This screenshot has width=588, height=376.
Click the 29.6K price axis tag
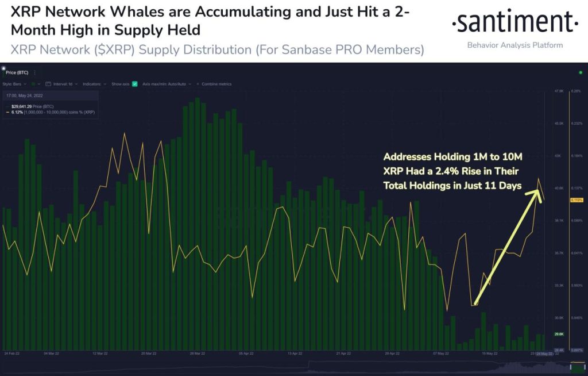(x=558, y=334)
